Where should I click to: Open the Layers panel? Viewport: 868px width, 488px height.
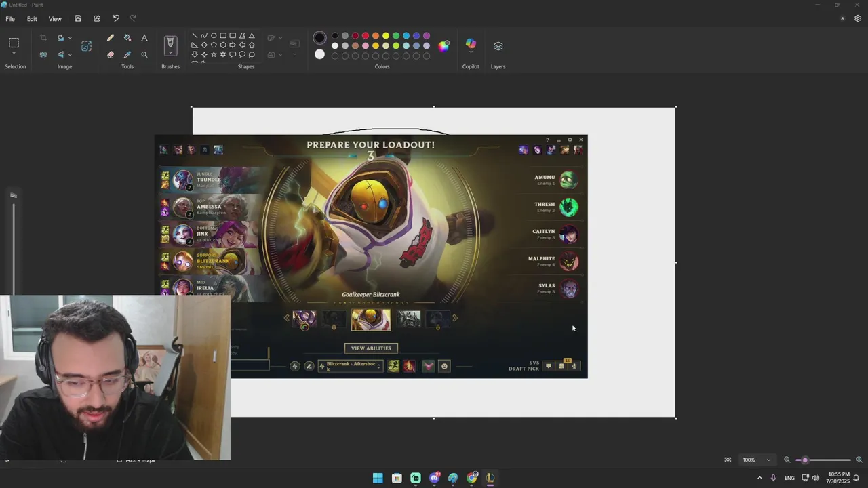point(498,46)
